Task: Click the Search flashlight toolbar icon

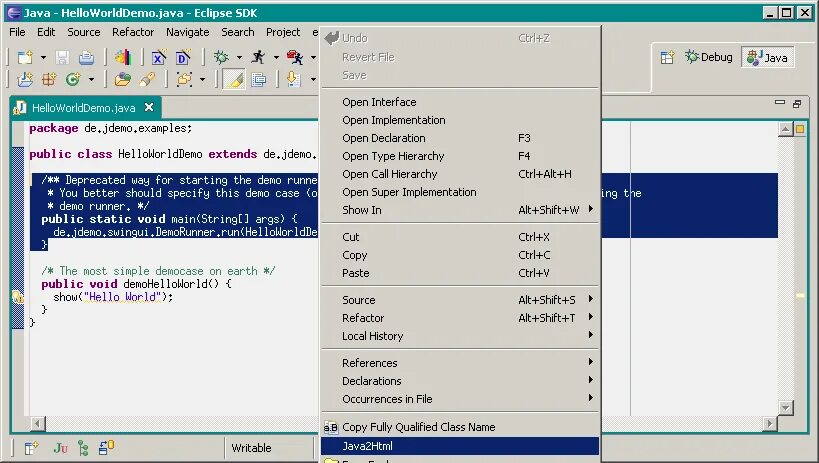Action: click(147, 79)
